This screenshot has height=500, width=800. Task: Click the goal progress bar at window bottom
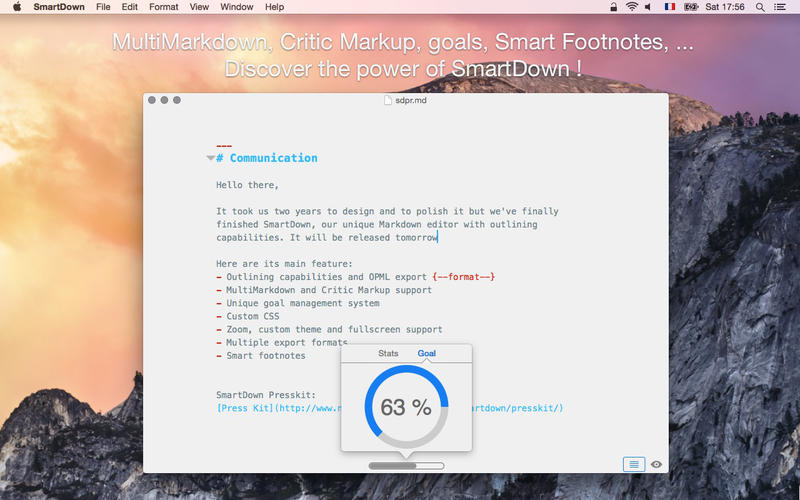[x=406, y=466]
